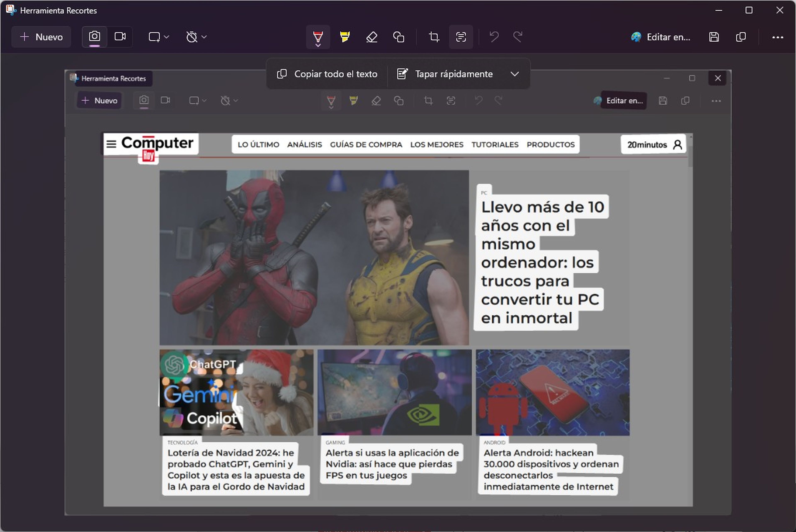This screenshot has height=532, width=796.
Task: Open the GUÍAS DE COMPRA nav item
Action: click(366, 145)
